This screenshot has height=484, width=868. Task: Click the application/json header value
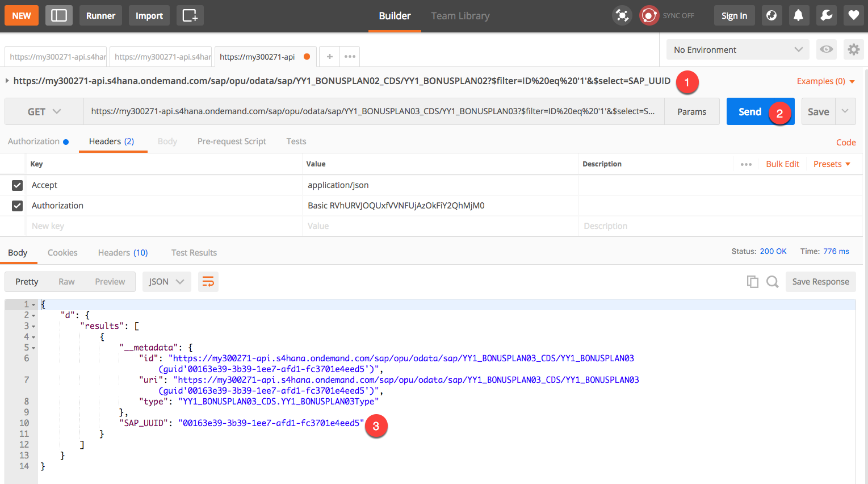pos(338,185)
